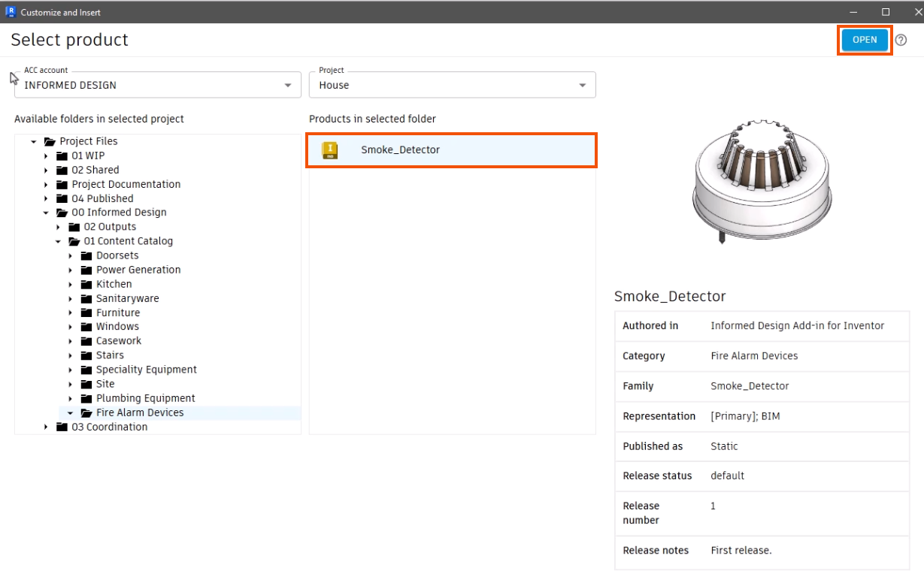
Task: Open the ACC account dropdown
Action: (288, 86)
